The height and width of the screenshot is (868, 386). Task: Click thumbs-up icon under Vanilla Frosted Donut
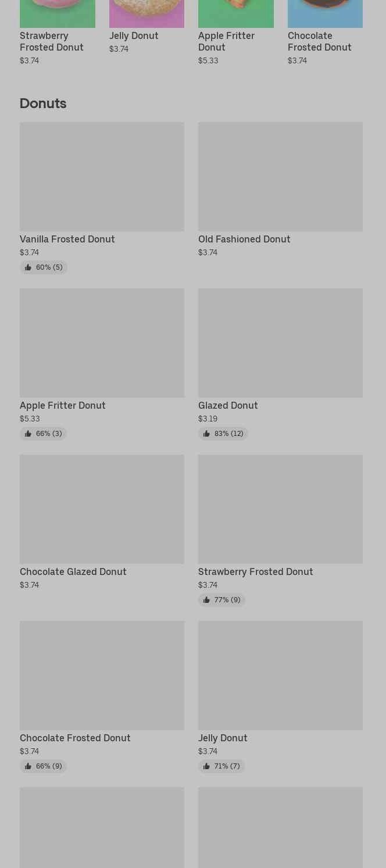coord(28,267)
